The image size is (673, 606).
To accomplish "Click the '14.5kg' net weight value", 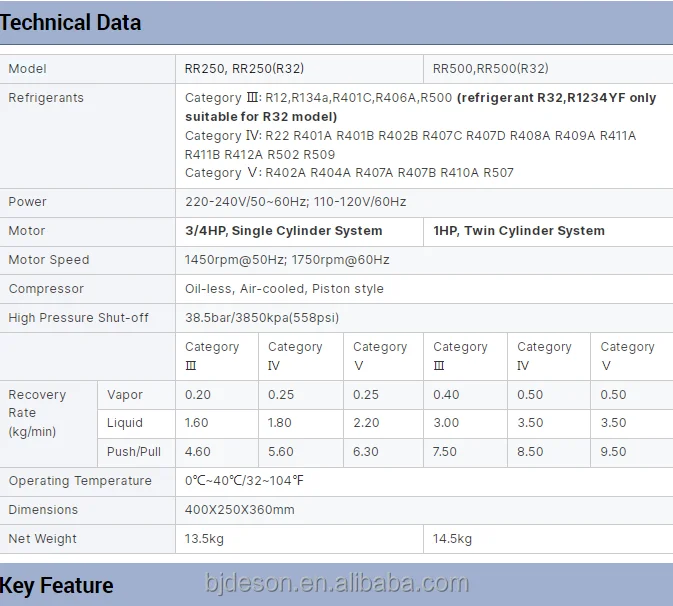I will coord(452,539).
